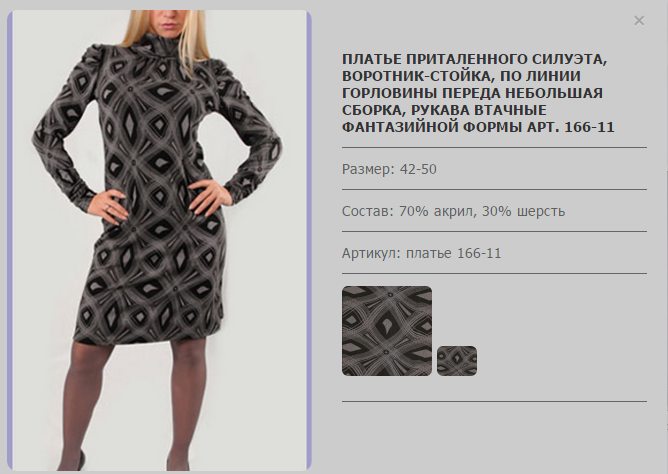
Task: Select the small fabric pattern swatch
Action: [457, 361]
